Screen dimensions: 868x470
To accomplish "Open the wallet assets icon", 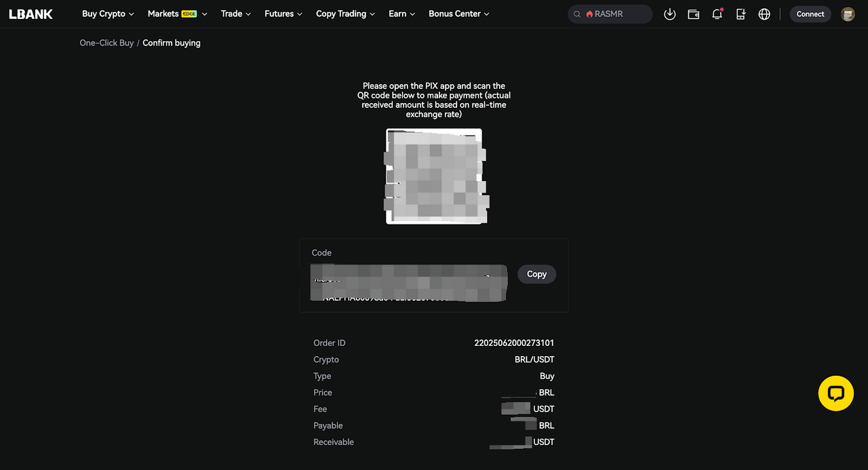I will pos(694,14).
